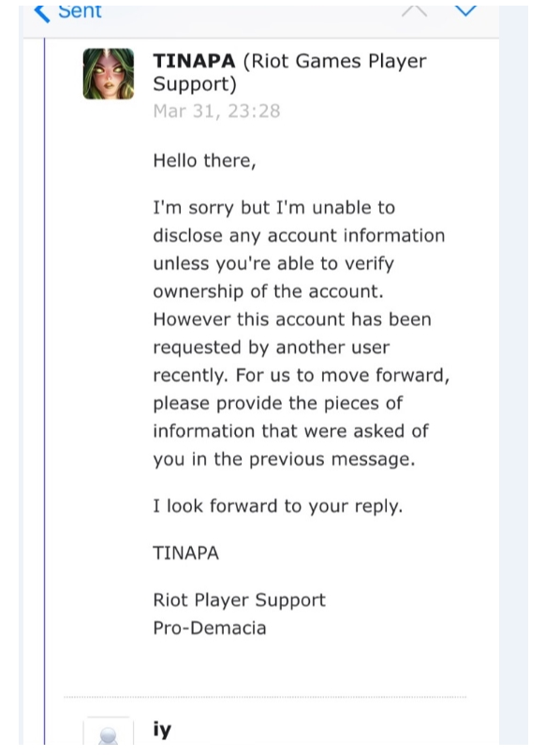The image size is (560, 756).
Task: Click the vertical quote bar at left
Action: click(44, 391)
